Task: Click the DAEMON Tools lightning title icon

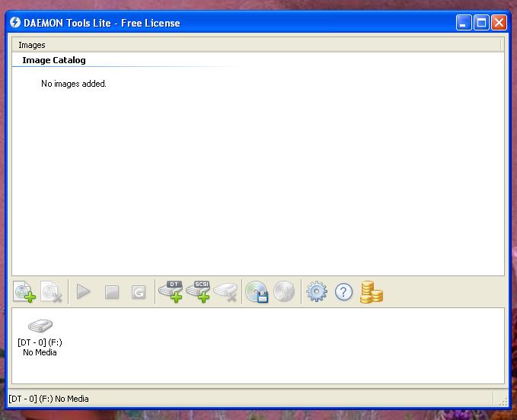Action: [x=15, y=22]
